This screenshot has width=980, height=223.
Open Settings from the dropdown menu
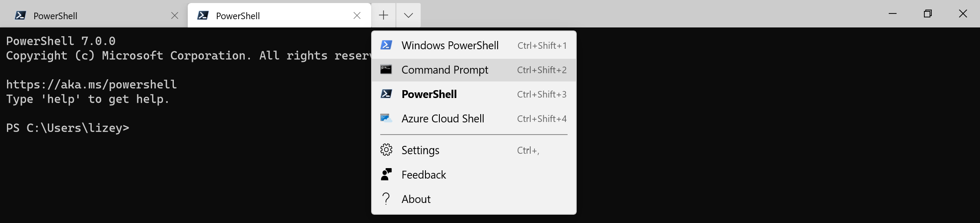tap(420, 150)
